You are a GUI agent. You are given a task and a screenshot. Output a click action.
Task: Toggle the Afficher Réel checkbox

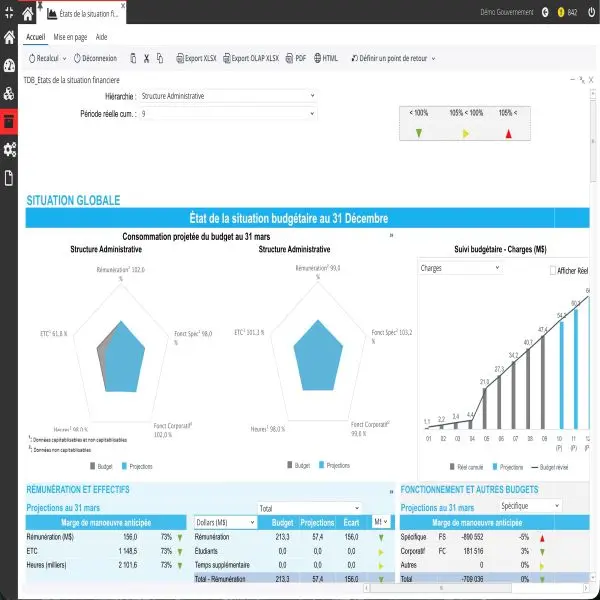(552, 271)
